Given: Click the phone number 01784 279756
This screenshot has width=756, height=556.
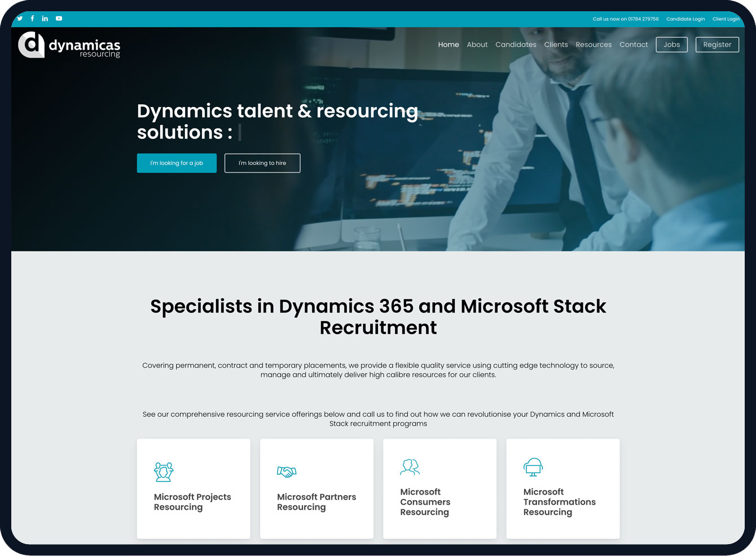Looking at the screenshot, I should [x=643, y=19].
